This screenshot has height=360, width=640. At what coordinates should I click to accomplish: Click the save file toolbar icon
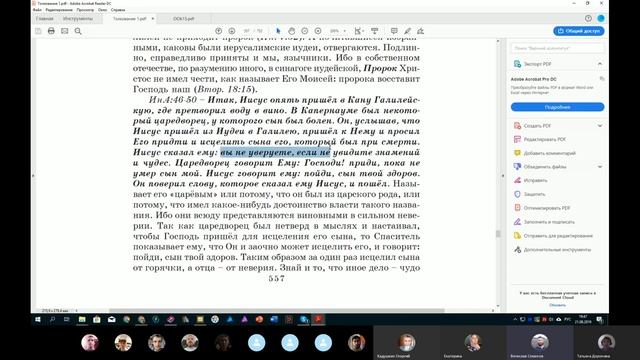pos(38,31)
